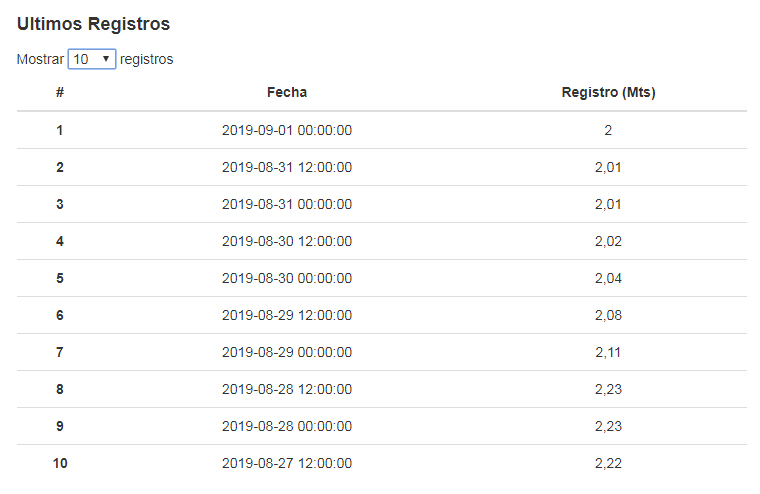Click date 2019-08-28 12:00:00 cell
The width and height of the screenshot is (760, 494).
pyautogui.click(x=287, y=389)
